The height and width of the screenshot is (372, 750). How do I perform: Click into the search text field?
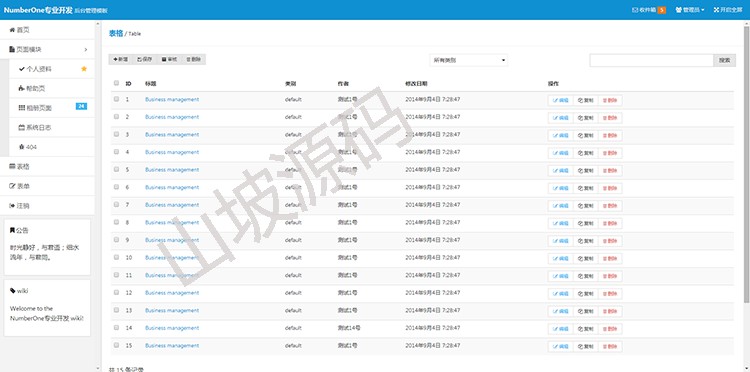point(651,60)
